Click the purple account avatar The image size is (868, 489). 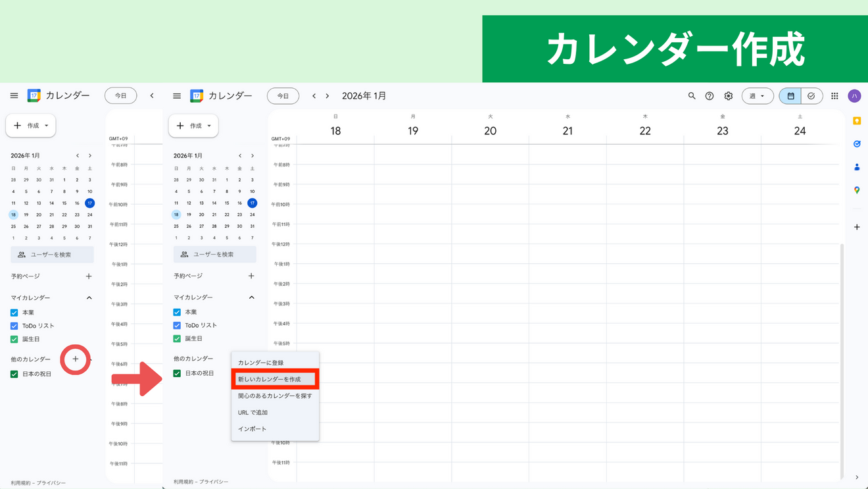point(854,96)
